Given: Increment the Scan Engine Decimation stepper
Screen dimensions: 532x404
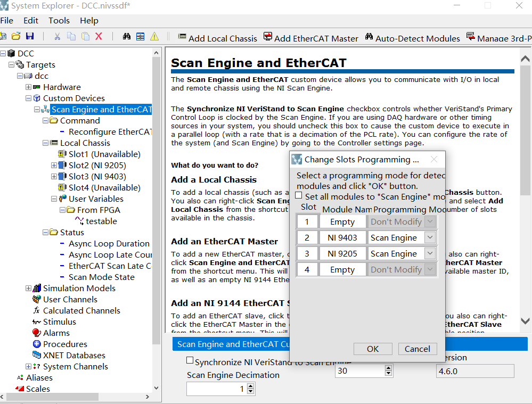Looking at the screenshot, I should coord(250,385).
